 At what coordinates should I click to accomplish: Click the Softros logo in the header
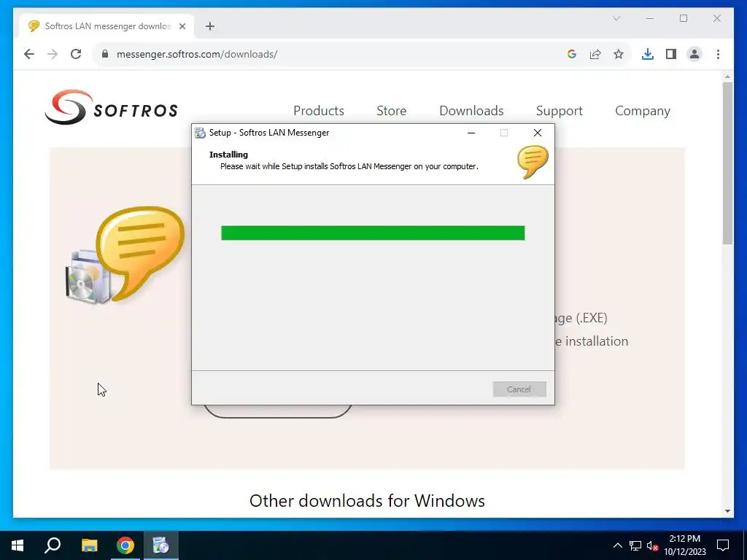coord(111,107)
